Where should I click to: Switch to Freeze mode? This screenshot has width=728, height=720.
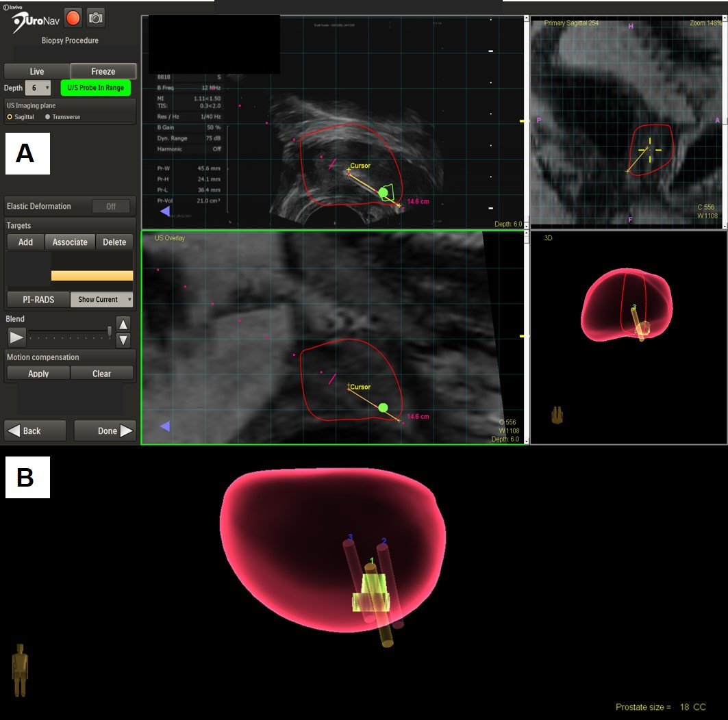pyautogui.click(x=103, y=71)
